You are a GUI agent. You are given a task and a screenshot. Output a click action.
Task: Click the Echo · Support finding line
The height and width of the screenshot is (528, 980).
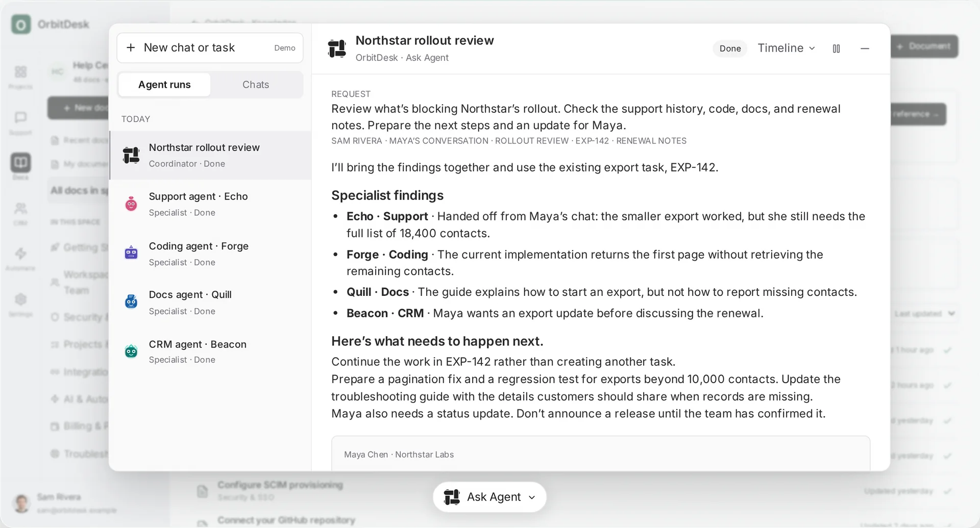pyautogui.click(x=606, y=224)
